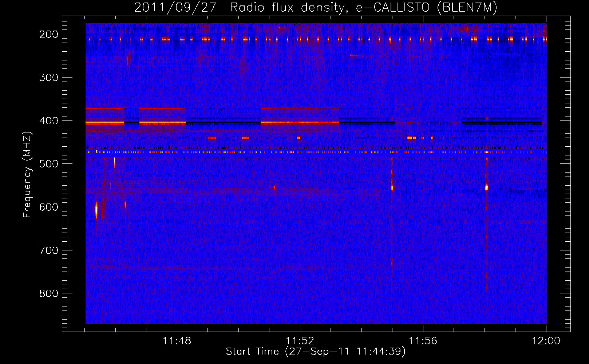This screenshot has width=589, height=364.
Task: Click the 11:48 time tick label
Action: (x=177, y=341)
